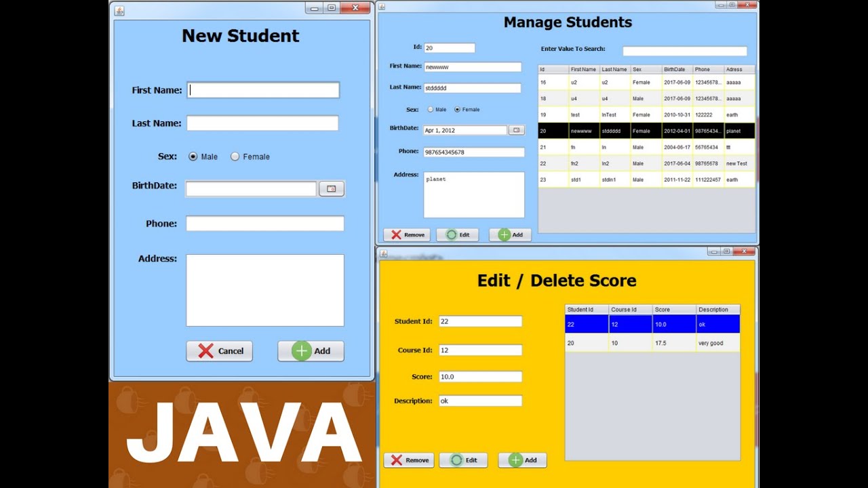Focus Score field showing 10.0
868x488 pixels.
(x=481, y=377)
